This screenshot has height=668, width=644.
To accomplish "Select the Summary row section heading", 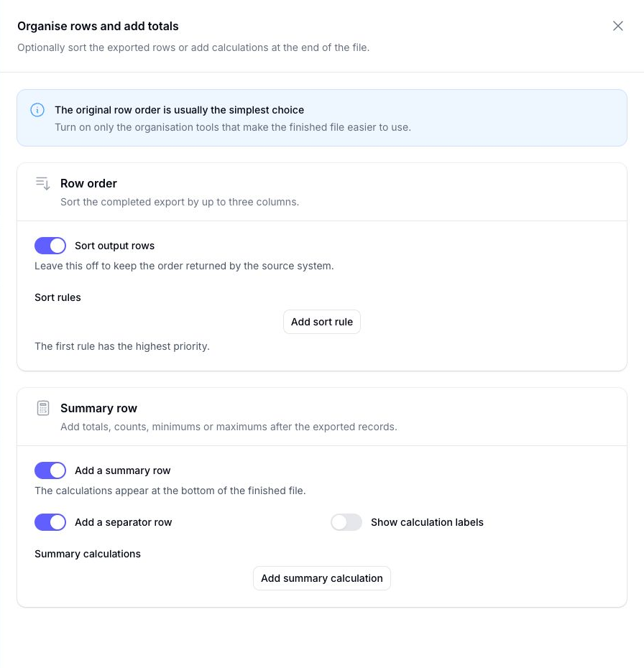I will pos(99,409).
